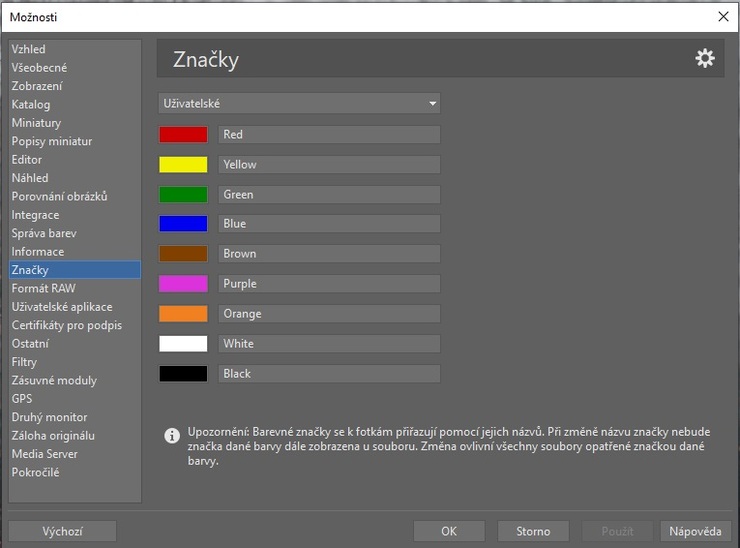
Task: Select Porovnání obrázků in the list
Action: pyautogui.click(x=75, y=196)
